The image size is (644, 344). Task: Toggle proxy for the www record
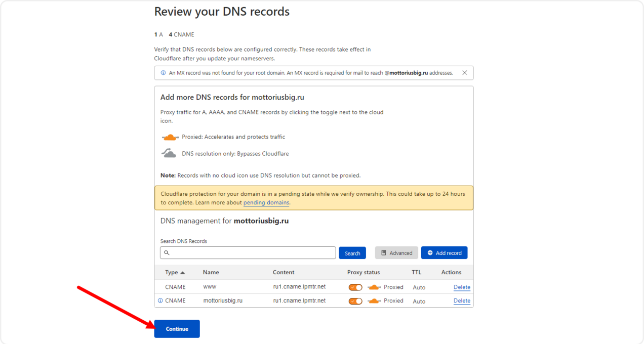(355, 287)
